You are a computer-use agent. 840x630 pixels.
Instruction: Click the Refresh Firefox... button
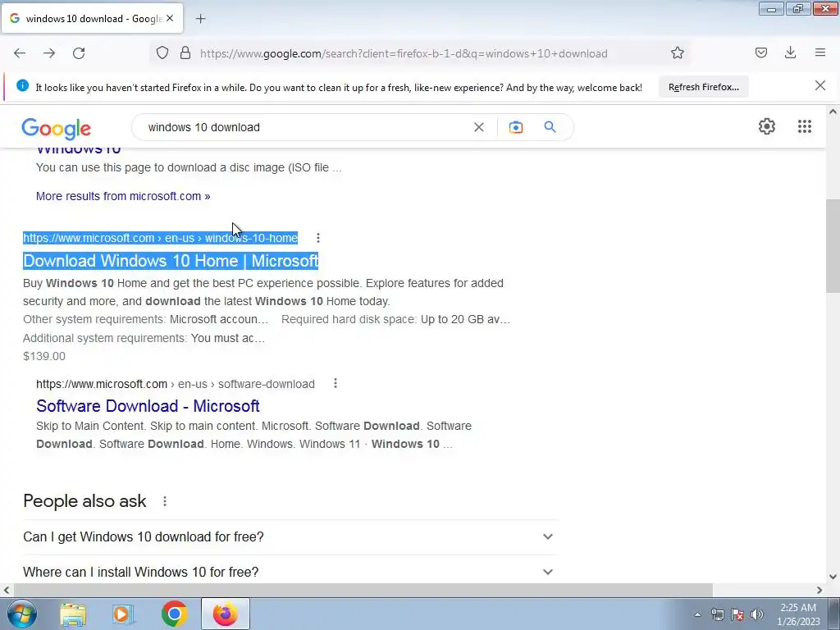(703, 87)
